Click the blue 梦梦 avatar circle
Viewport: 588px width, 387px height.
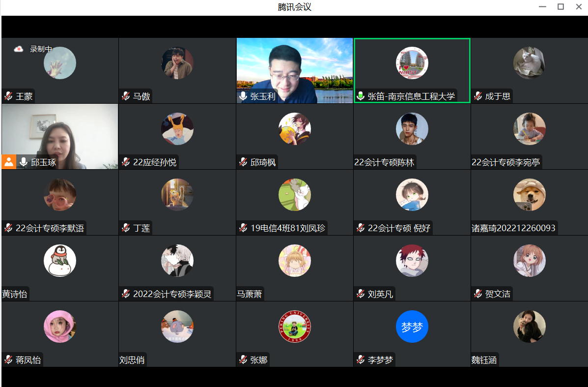(x=412, y=327)
